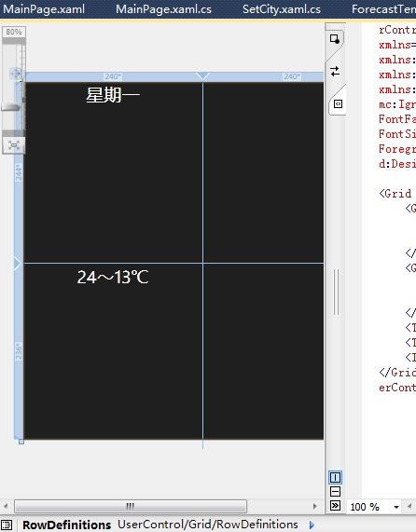Viewport: 416px width, 532px height.
Task: Click the design pane horizontal scrollbar thumb
Action: pyautogui.click(x=131, y=506)
